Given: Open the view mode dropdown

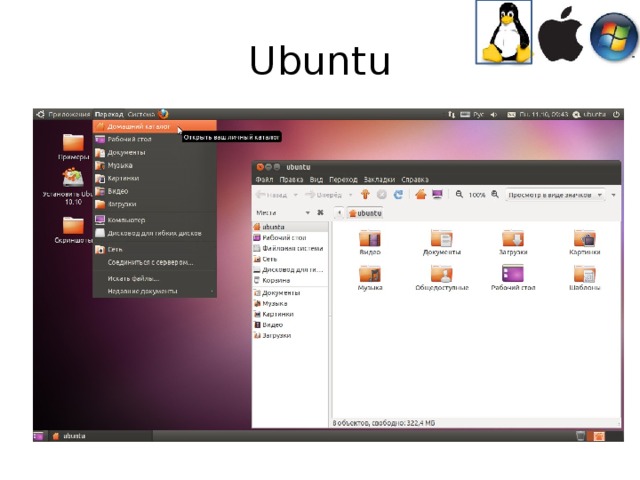Looking at the screenshot, I should tap(555, 195).
